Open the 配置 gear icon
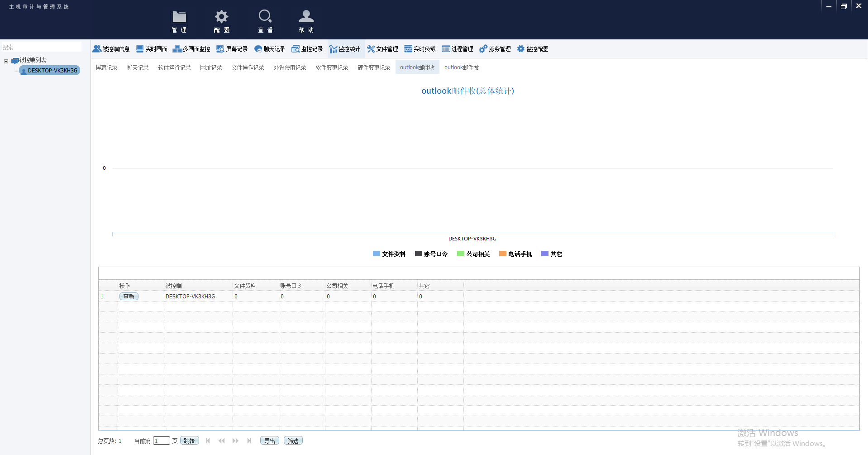The image size is (868, 455). click(221, 21)
